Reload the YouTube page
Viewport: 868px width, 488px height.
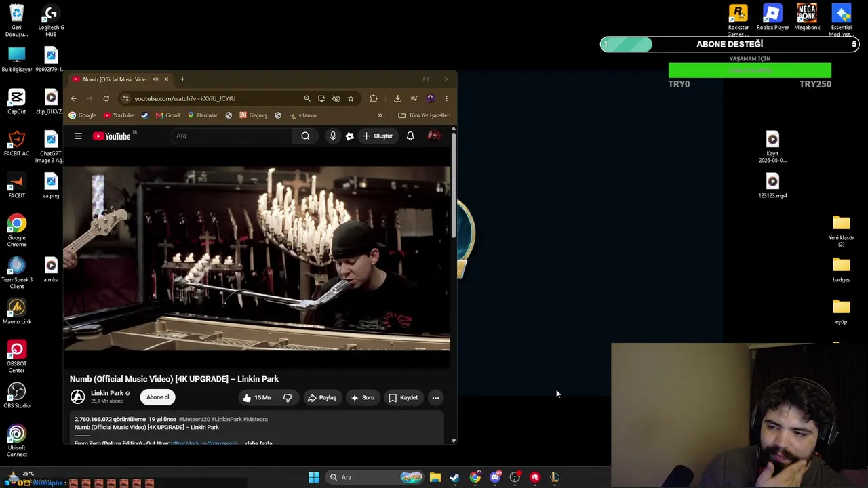coord(106,98)
